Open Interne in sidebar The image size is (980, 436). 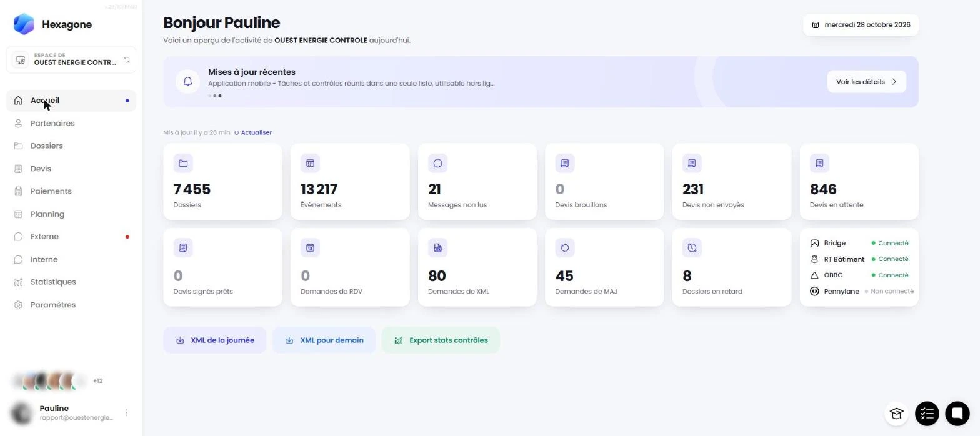click(x=71, y=260)
